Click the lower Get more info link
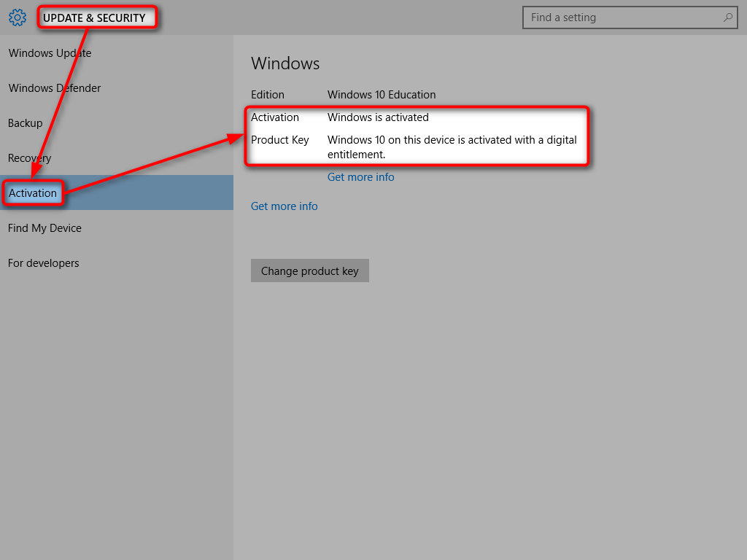 pyautogui.click(x=284, y=206)
